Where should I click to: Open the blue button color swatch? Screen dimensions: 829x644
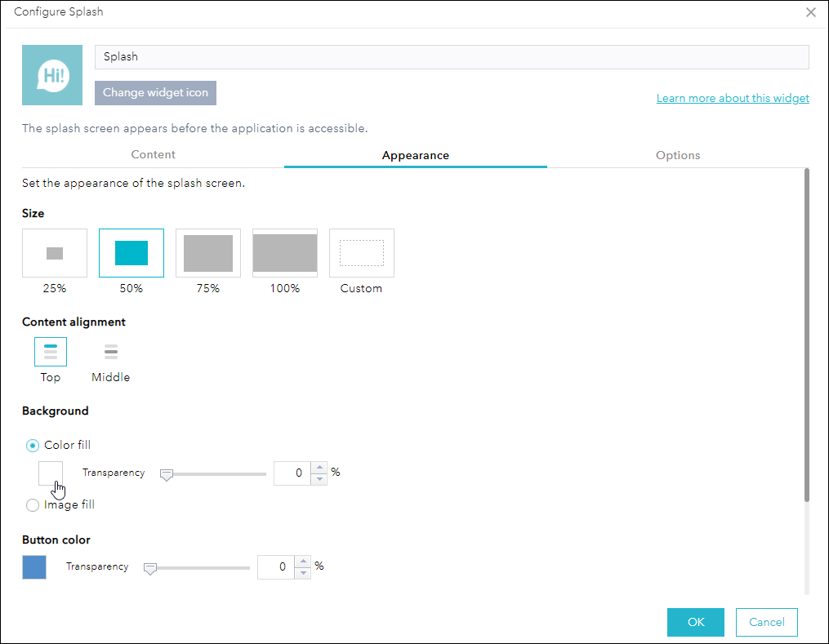pyautogui.click(x=34, y=567)
